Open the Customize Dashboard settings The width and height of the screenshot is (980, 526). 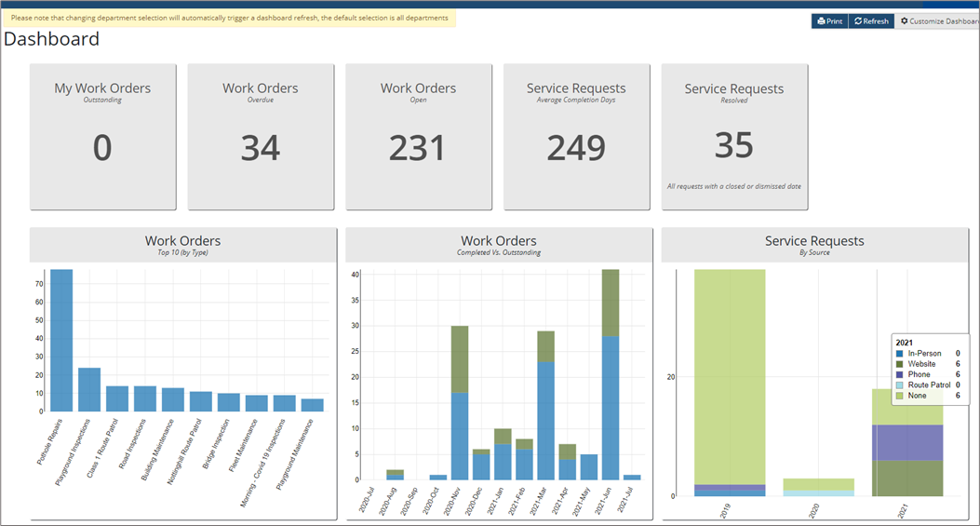pyautogui.click(x=940, y=21)
